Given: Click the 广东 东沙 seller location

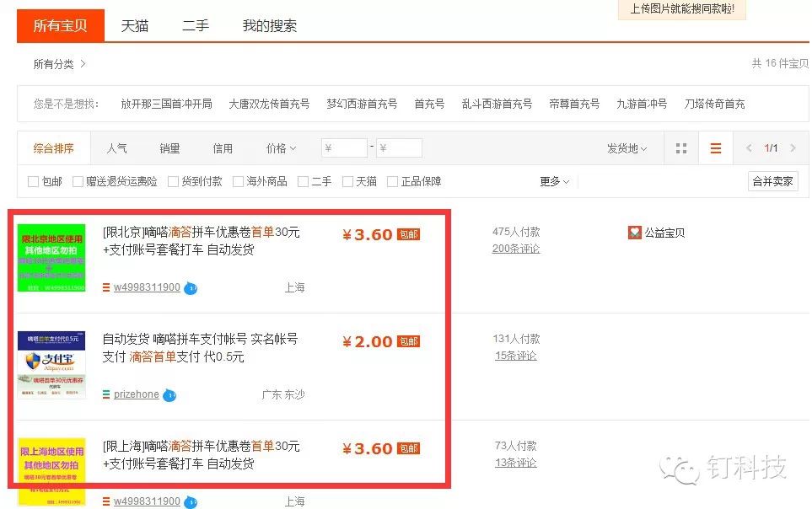Looking at the screenshot, I should 283,395.
